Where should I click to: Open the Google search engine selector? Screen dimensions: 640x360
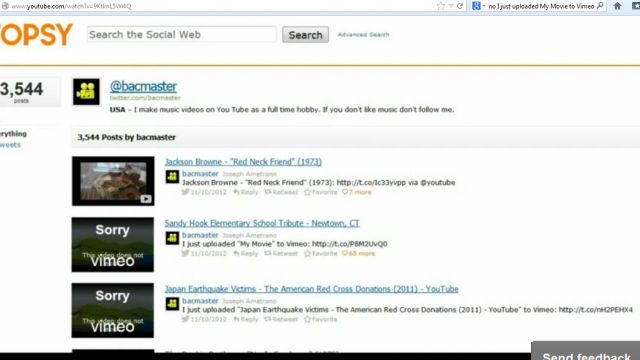[478, 6]
